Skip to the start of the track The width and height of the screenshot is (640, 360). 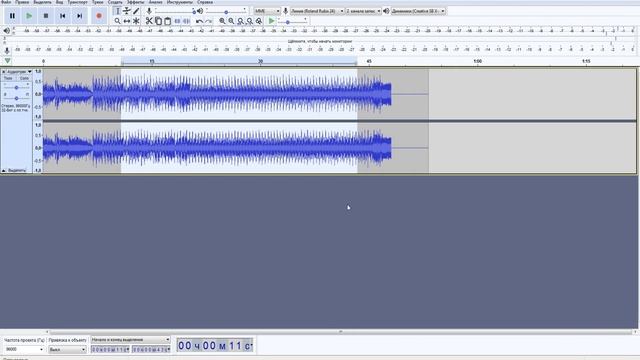point(62,16)
